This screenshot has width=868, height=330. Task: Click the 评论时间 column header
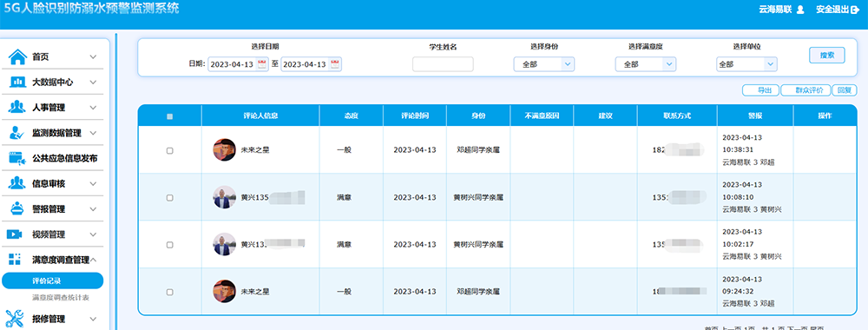tap(415, 116)
